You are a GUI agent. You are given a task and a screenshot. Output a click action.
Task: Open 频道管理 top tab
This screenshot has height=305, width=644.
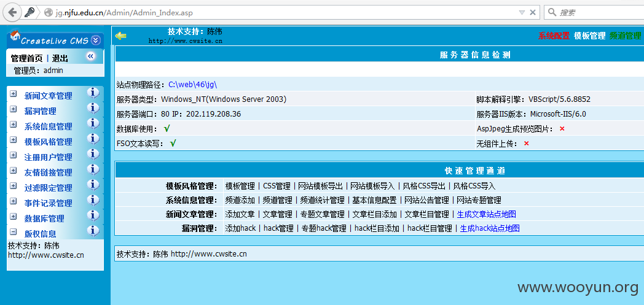(x=625, y=36)
